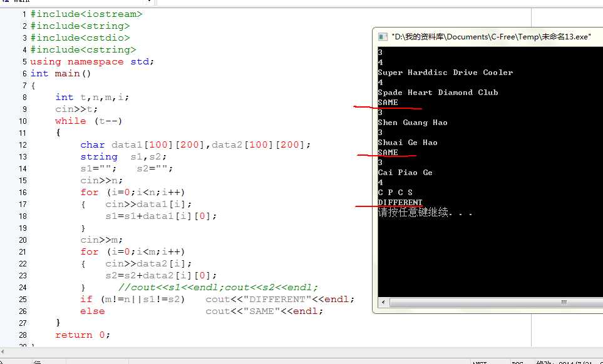603x364 pixels.
Task: Click console line 'Super Harddisc Drive Cooler'
Action: pos(445,73)
